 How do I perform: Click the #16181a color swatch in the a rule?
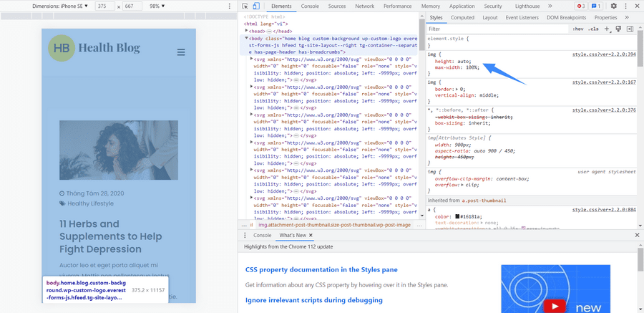click(457, 216)
